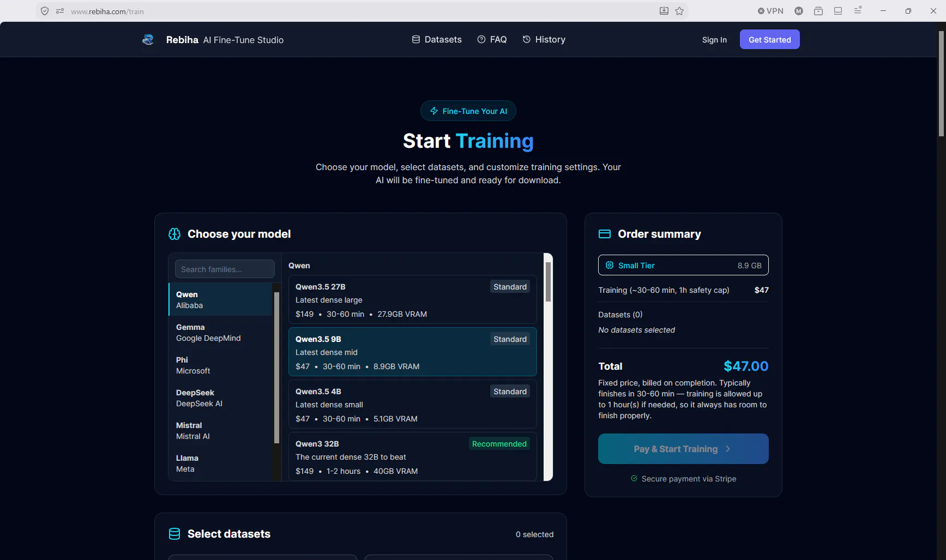Click the Datasets (0) label

click(x=620, y=315)
